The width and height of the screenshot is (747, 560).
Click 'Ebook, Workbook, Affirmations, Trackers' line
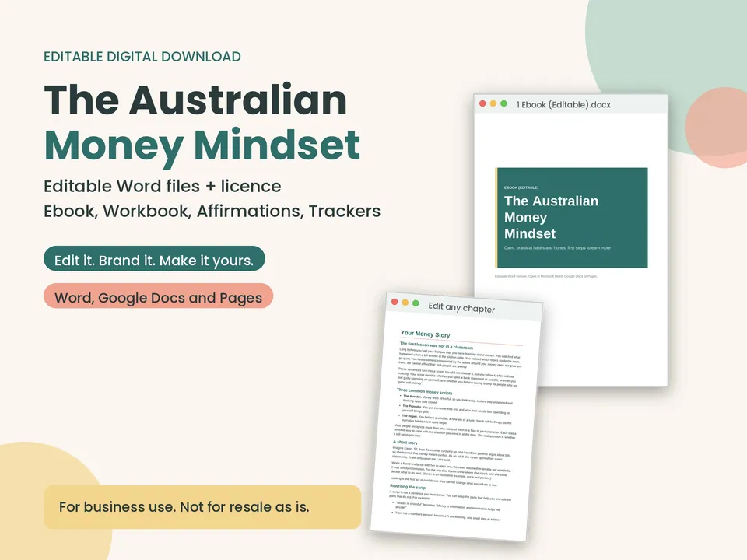click(x=212, y=211)
